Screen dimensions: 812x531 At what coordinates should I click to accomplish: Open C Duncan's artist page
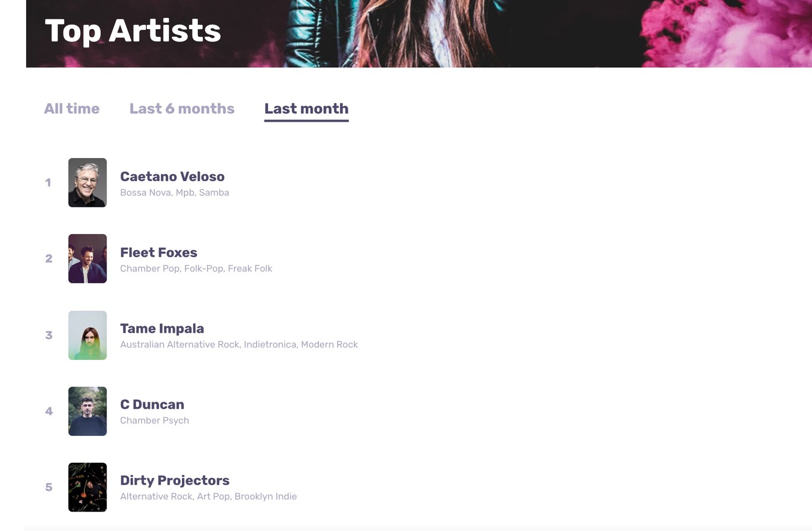pos(152,404)
